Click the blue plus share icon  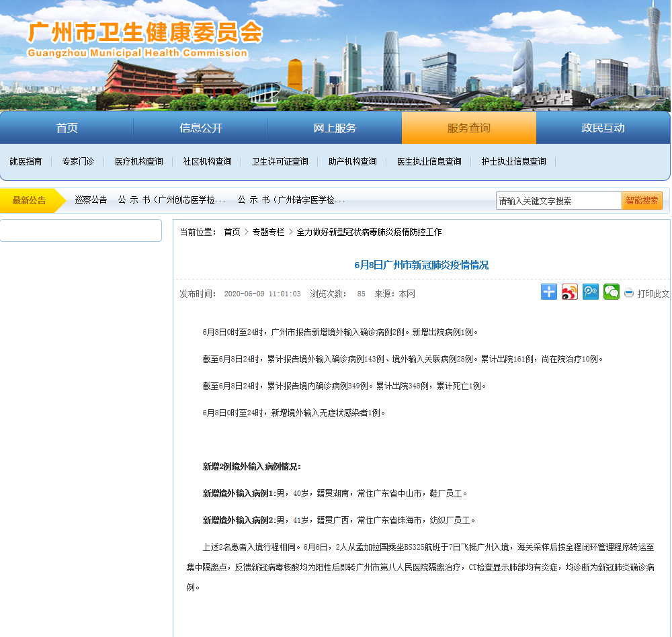(548, 292)
